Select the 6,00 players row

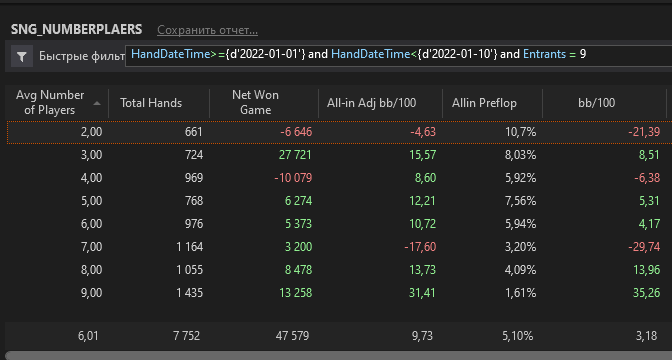click(339, 224)
